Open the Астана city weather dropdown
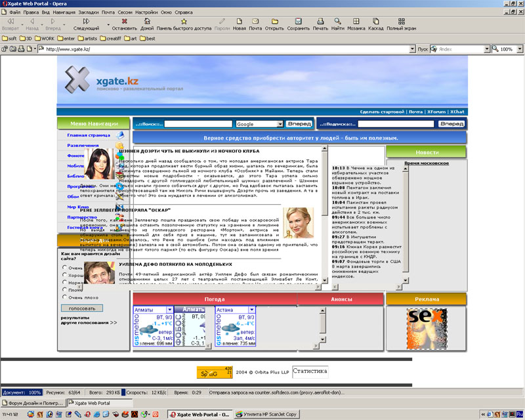The width and height of the screenshot is (525, 420). [252, 310]
